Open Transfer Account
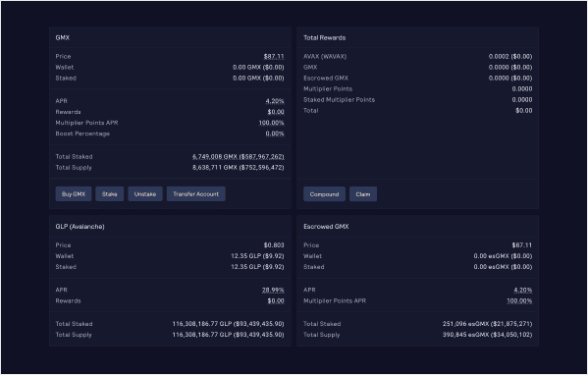The height and width of the screenshot is (375, 588). [196, 193]
